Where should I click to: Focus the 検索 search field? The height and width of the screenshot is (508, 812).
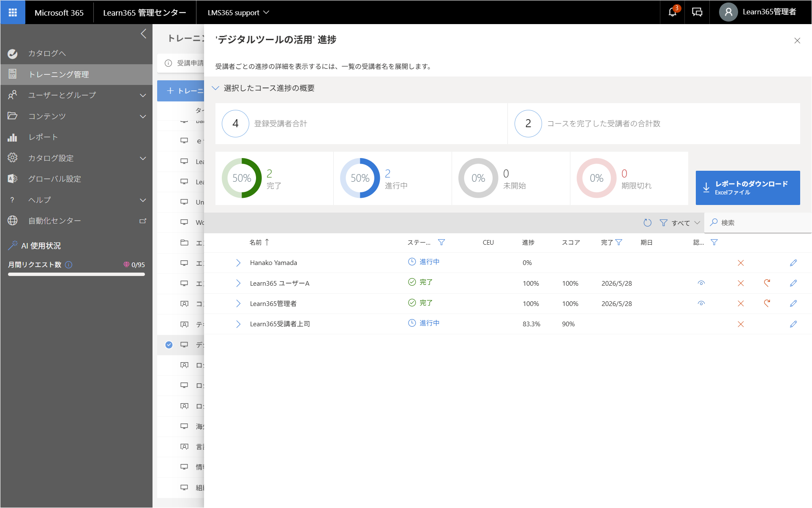[x=758, y=223]
